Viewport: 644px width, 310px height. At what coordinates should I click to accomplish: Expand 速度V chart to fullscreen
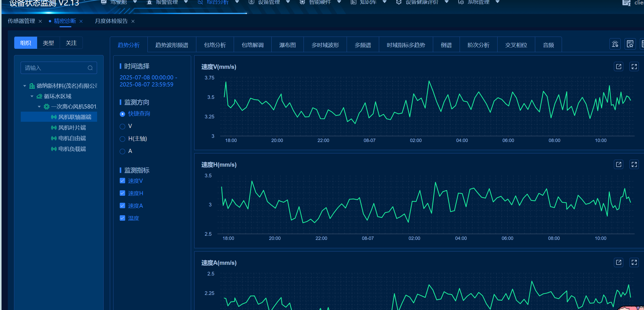[634, 66]
